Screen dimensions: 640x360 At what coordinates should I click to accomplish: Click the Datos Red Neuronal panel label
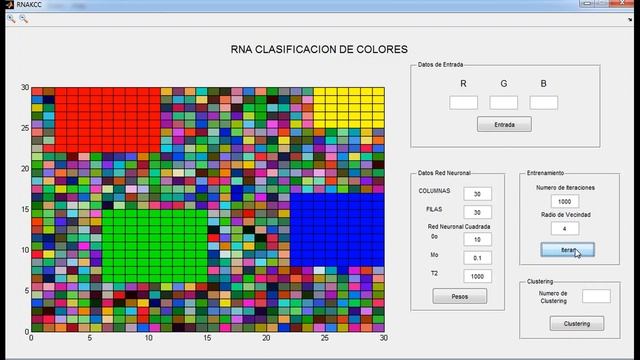click(x=444, y=173)
